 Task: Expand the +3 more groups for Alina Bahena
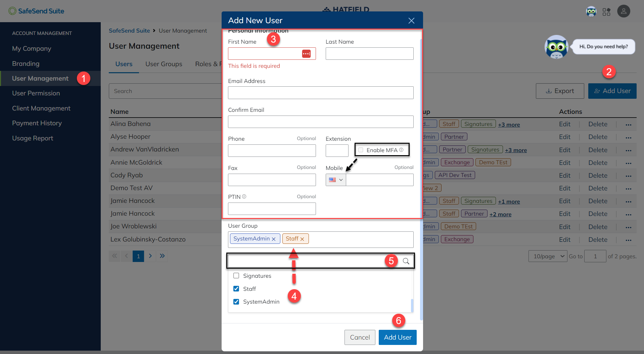[x=509, y=124]
